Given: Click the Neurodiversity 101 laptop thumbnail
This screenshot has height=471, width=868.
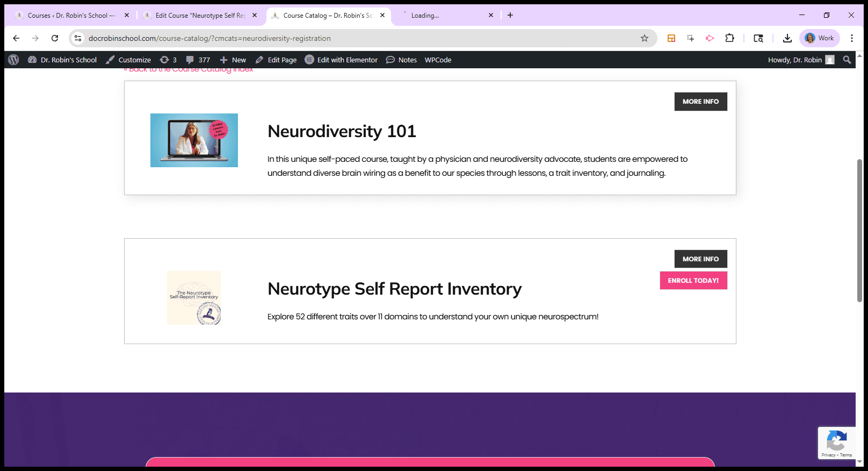Looking at the screenshot, I should [194, 140].
